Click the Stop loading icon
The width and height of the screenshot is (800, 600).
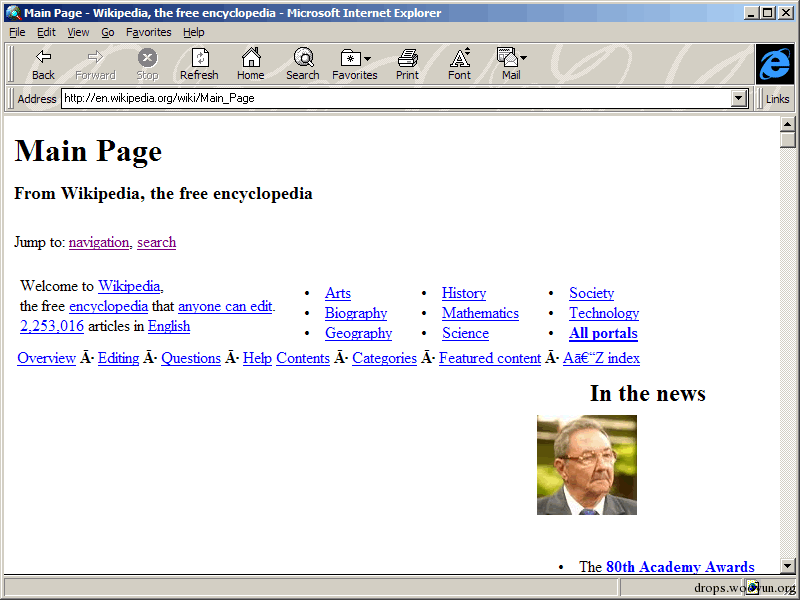point(147,58)
